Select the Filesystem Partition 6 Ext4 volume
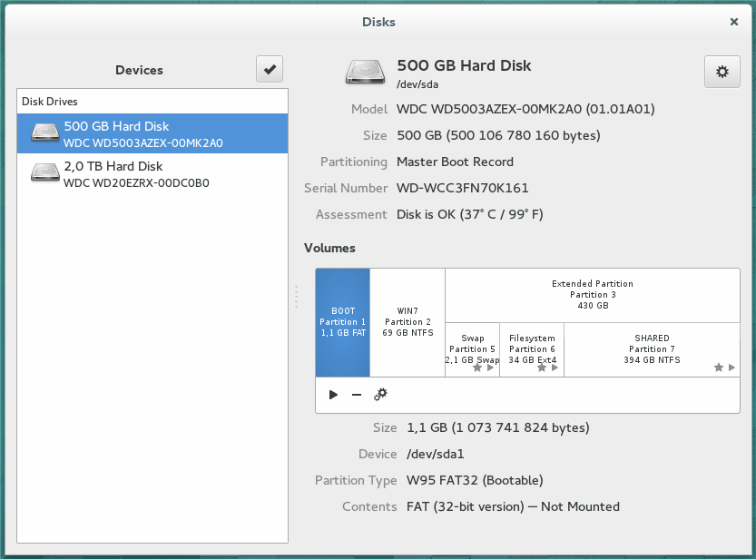756x559 pixels. tap(532, 349)
